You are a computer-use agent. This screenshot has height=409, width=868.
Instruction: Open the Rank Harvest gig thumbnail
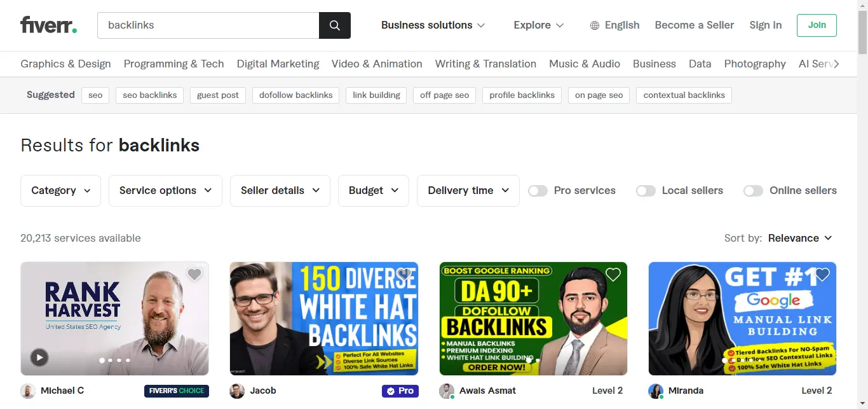click(114, 319)
